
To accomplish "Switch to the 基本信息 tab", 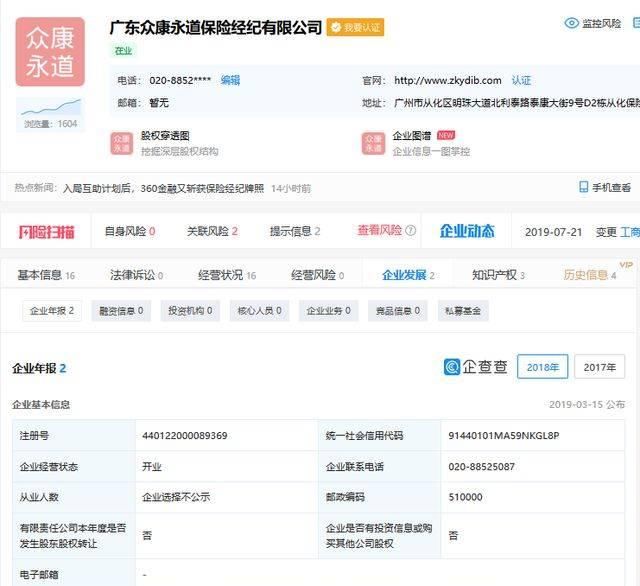I will [x=46, y=275].
